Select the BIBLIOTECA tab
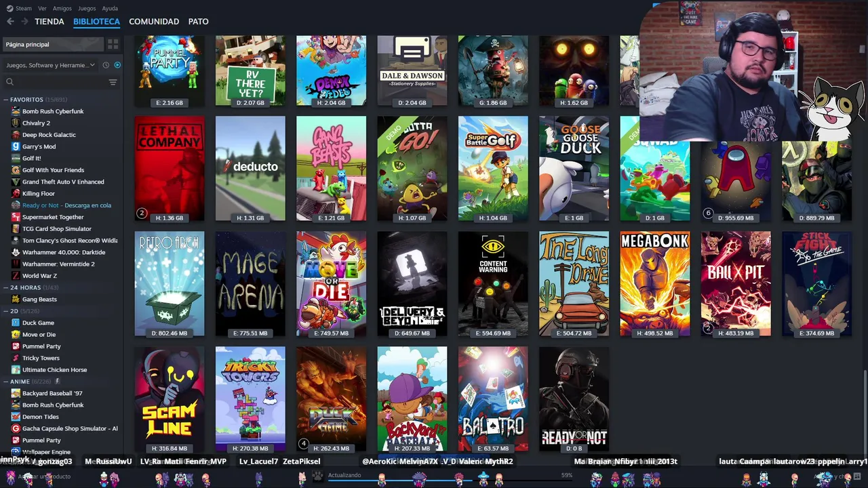This screenshot has width=868, height=488. tap(96, 22)
